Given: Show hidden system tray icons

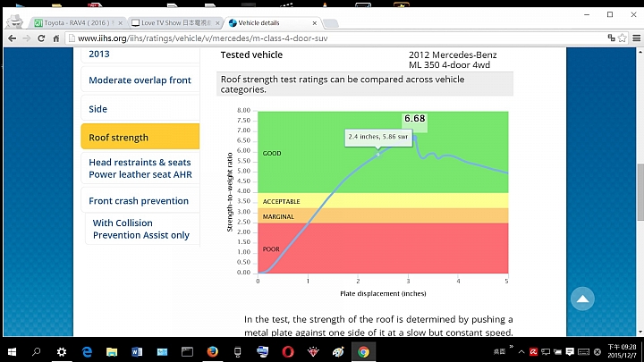Looking at the screenshot, I should 521,352.
